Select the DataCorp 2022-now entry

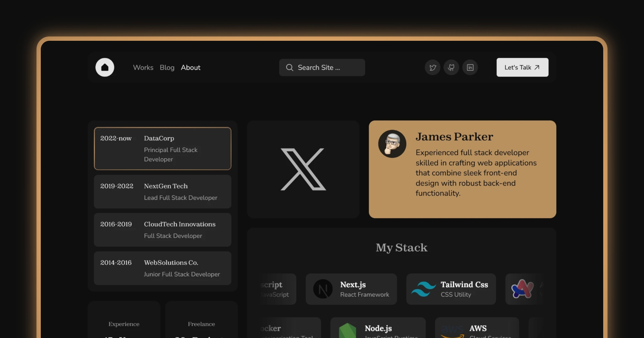coord(163,148)
